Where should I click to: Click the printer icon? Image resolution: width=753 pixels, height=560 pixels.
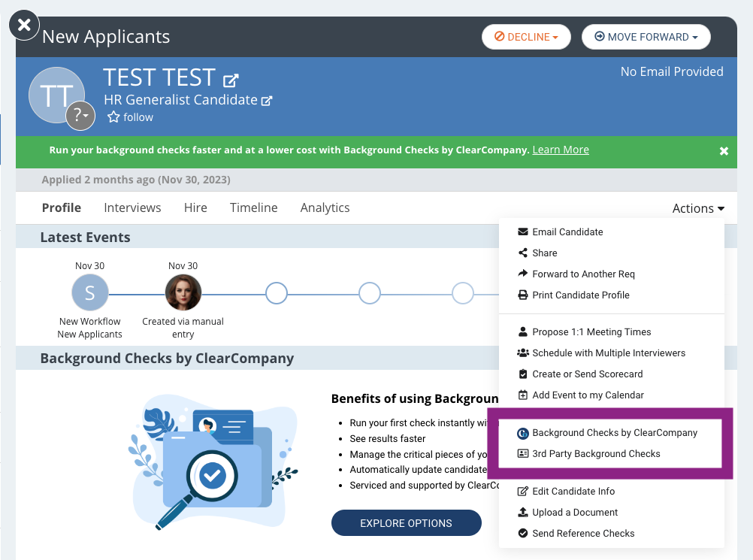[x=523, y=295]
